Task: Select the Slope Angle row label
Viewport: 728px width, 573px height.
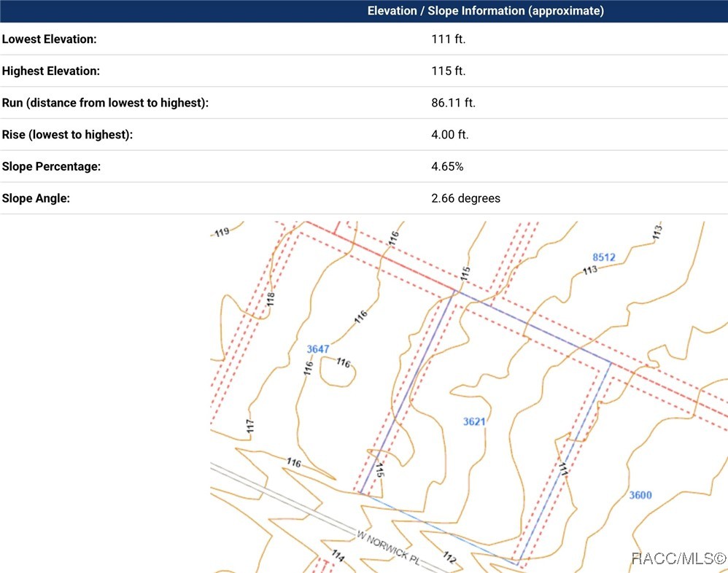Action: (36, 198)
